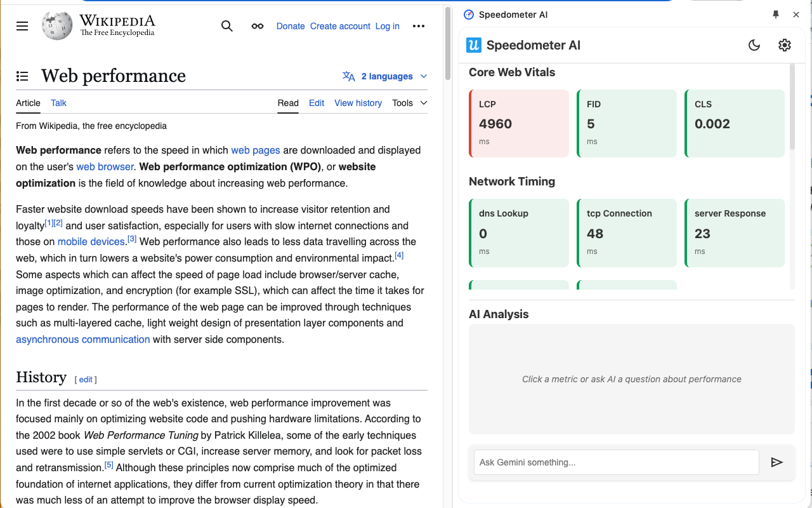This screenshot has width=812, height=508.
Task: Toggle the table of contents icon
Action: (22, 76)
